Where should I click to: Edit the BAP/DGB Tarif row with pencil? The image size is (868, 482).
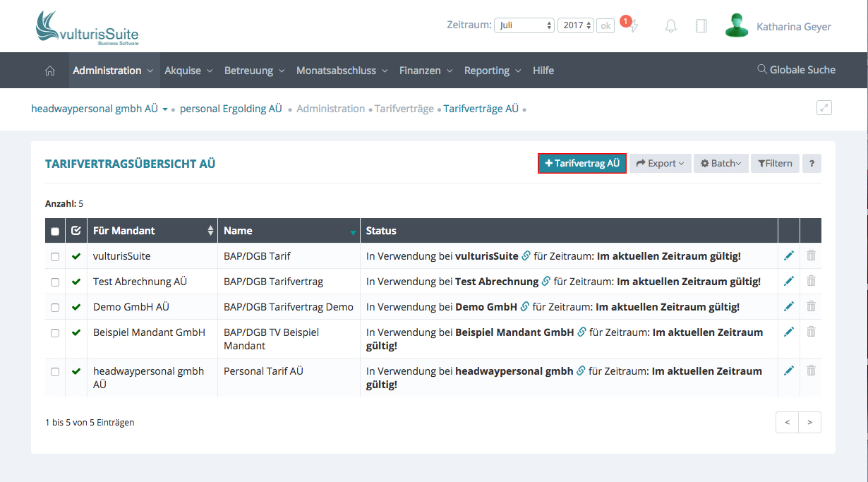click(789, 256)
